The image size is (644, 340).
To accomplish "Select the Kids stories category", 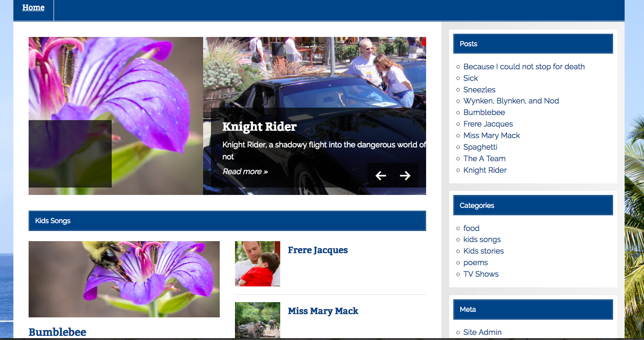I will click(483, 251).
